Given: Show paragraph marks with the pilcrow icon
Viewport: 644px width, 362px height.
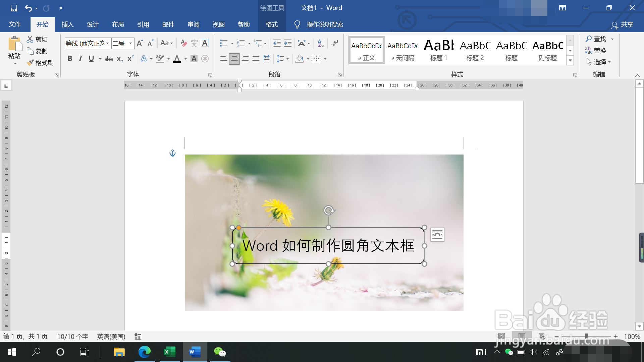Looking at the screenshot, I should 334,43.
